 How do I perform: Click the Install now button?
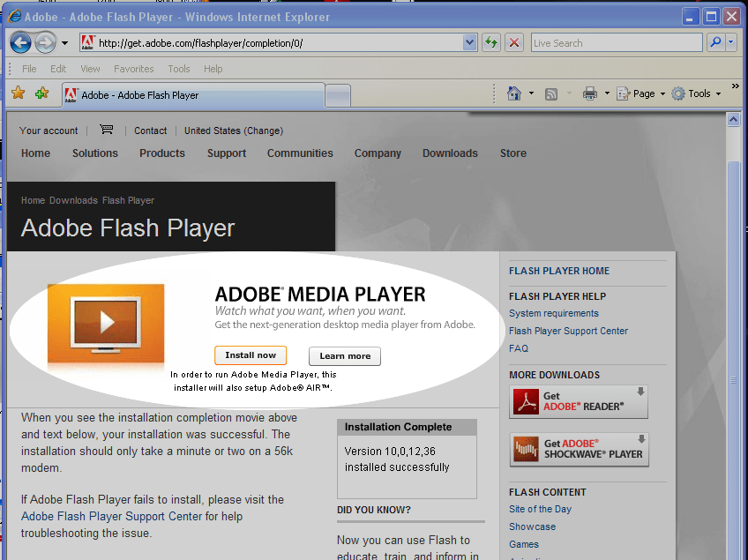click(x=250, y=355)
